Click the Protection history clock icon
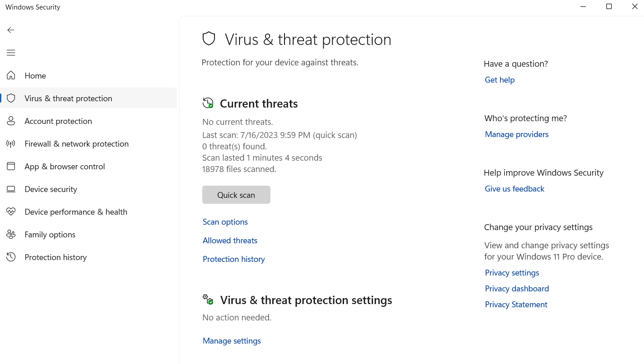The height and width of the screenshot is (364, 644). 11,257
